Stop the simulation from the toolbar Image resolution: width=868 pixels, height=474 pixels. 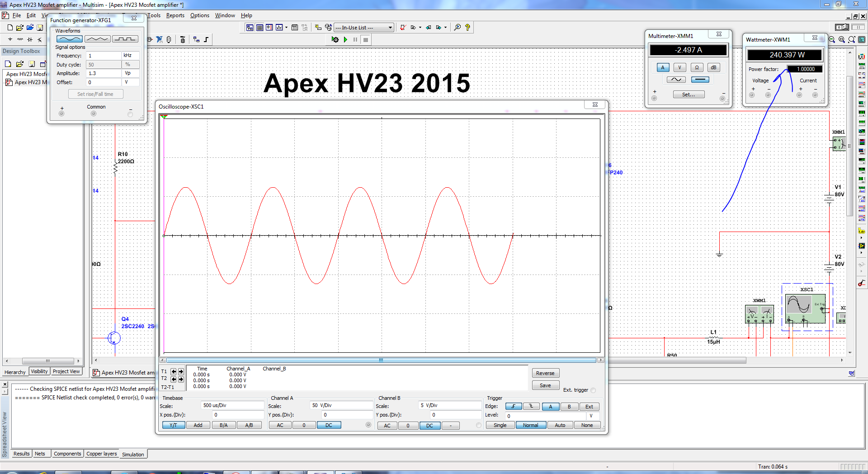tap(366, 40)
